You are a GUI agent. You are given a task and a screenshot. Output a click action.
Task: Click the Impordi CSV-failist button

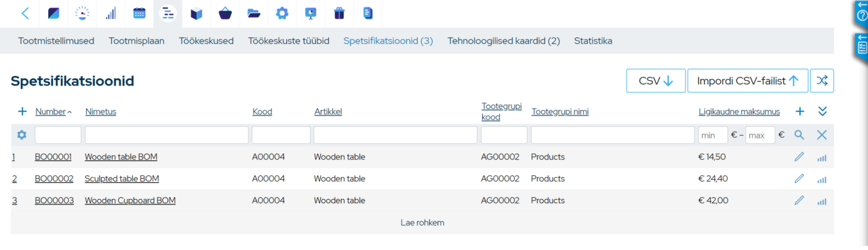[x=748, y=81]
